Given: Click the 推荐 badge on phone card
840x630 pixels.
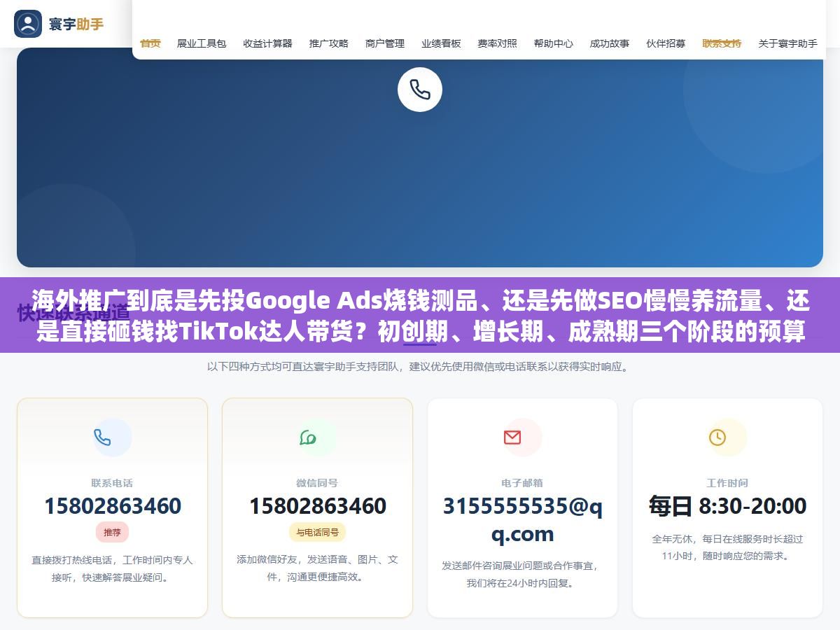Looking at the screenshot, I should coord(112,532).
